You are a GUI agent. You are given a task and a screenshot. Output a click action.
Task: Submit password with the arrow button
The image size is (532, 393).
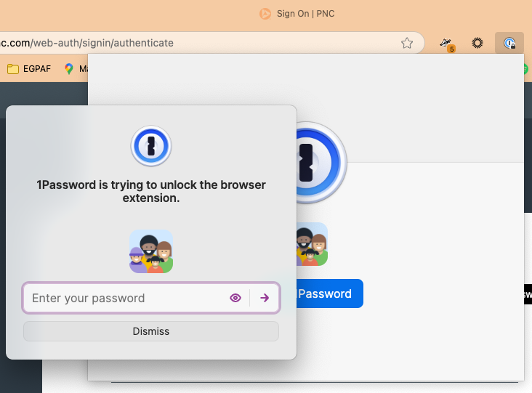265,298
